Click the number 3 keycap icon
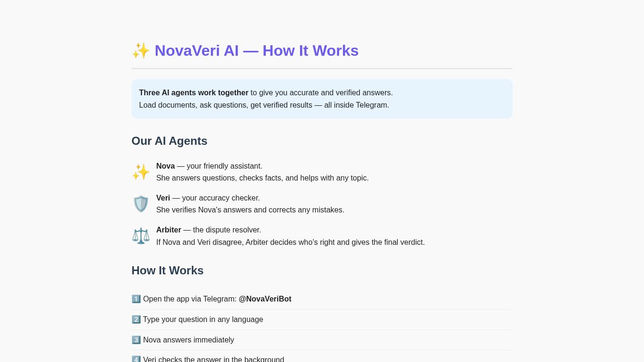This screenshot has height=362, width=644. (x=136, y=340)
